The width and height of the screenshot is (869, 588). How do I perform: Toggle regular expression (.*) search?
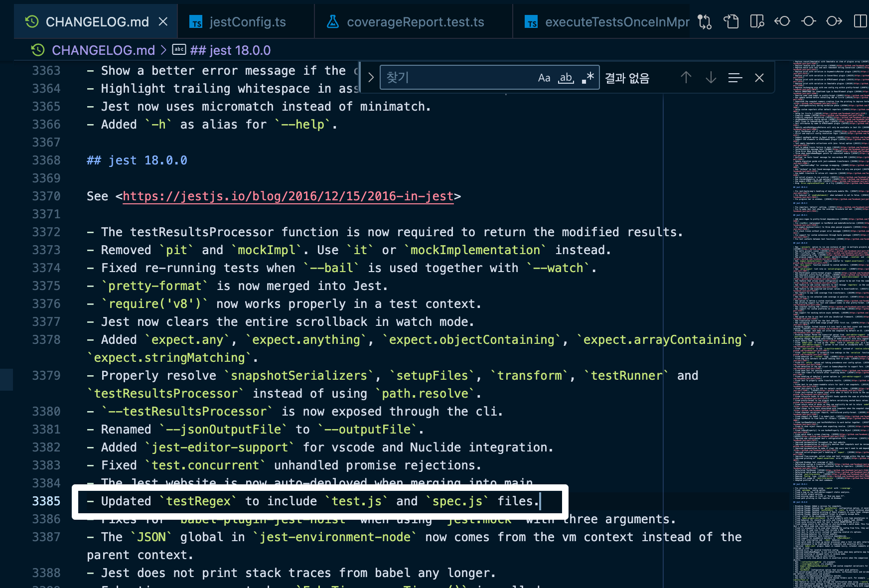(x=588, y=78)
